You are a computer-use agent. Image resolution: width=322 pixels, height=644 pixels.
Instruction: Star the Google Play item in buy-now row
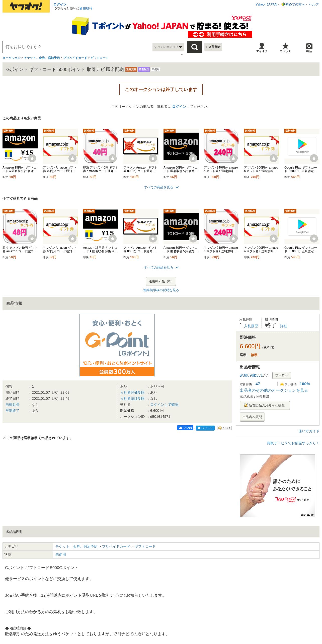pyautogui.click(x=314, y=238)
